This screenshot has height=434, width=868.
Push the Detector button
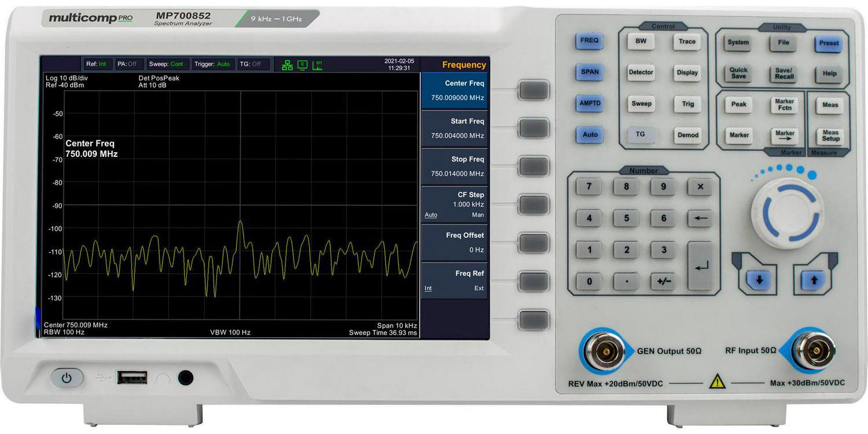pos(641,73)
